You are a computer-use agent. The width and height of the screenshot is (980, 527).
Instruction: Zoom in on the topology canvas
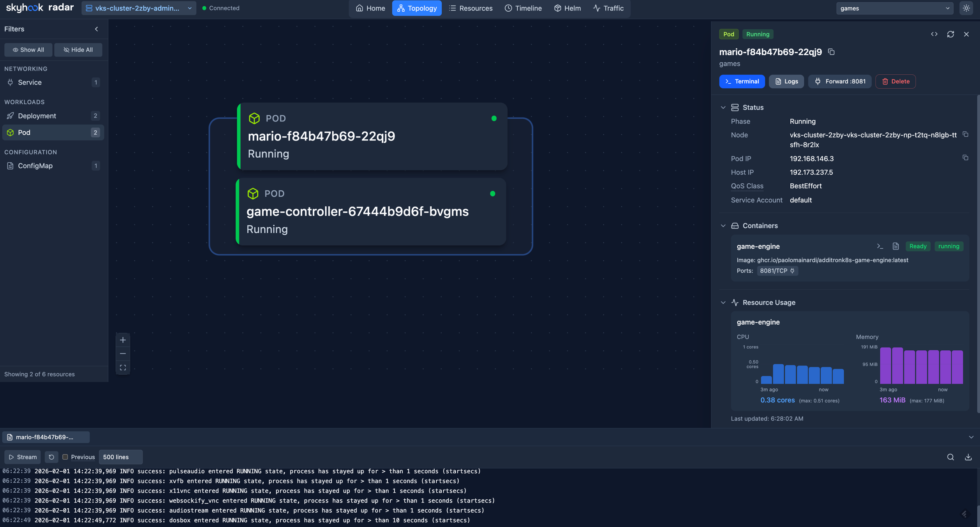(123, 340)
